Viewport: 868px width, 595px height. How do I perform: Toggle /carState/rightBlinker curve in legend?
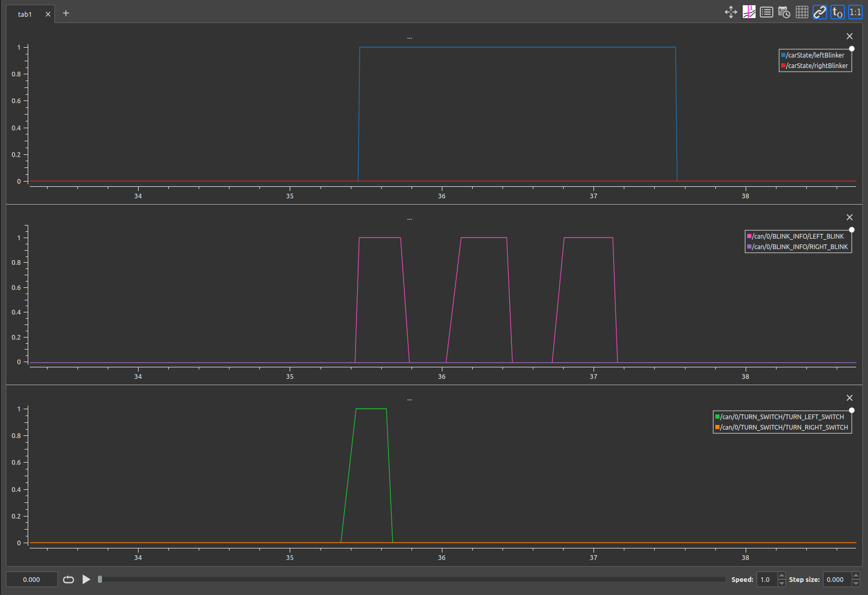click(814, 65)
